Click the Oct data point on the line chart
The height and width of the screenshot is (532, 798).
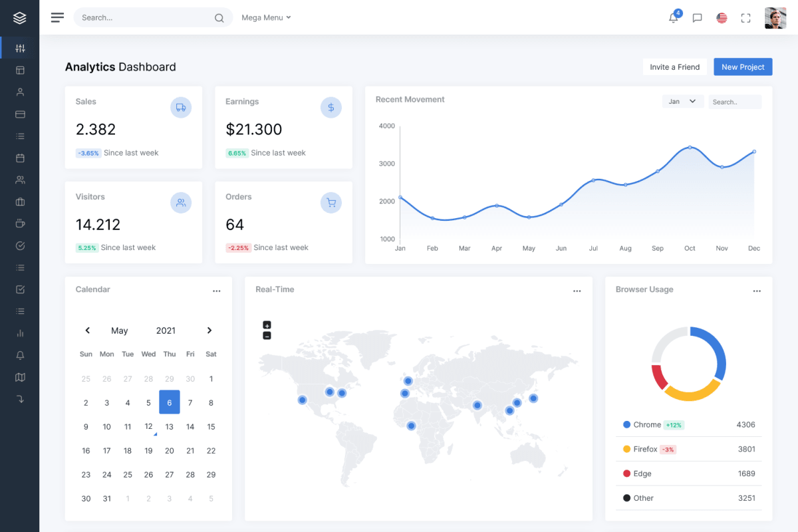pyautogui.click(x=690, y=148)
